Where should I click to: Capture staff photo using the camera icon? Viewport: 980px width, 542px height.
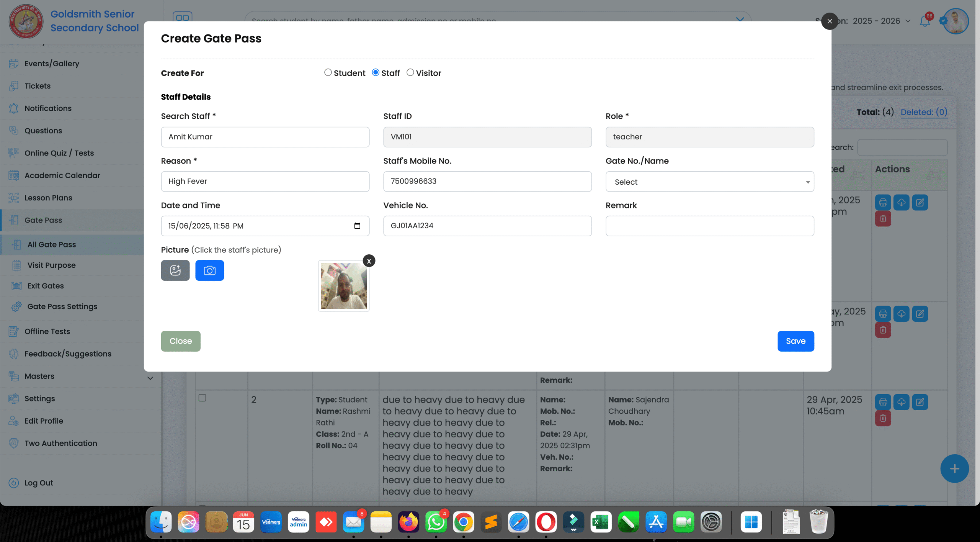pos(209,270)
